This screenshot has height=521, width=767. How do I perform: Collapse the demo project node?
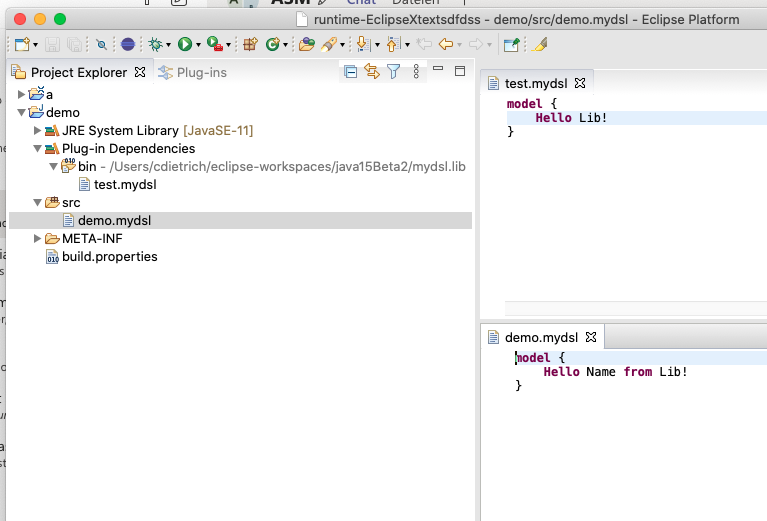(x=21, y=113)
